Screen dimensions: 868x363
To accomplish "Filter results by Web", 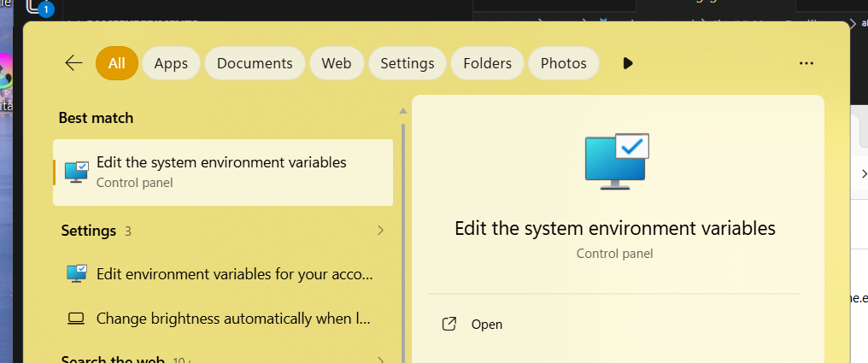I will tap(337, 63).
